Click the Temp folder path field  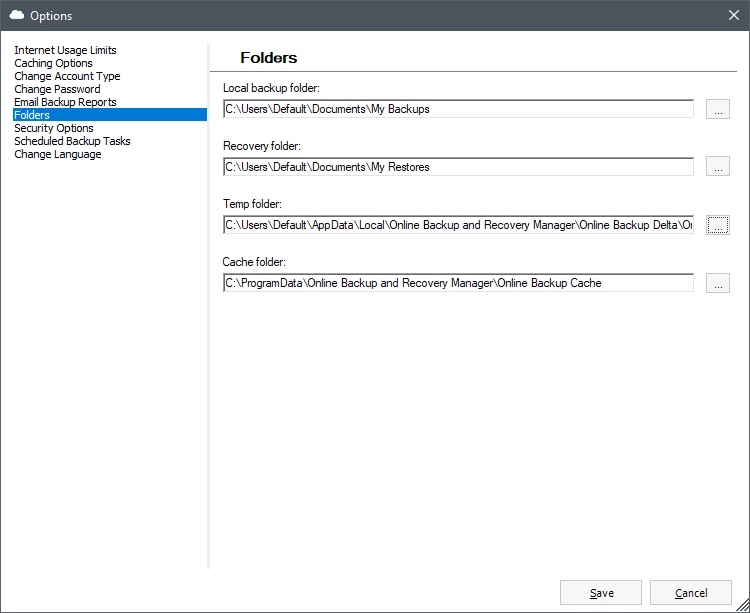(x=458, y=225)
